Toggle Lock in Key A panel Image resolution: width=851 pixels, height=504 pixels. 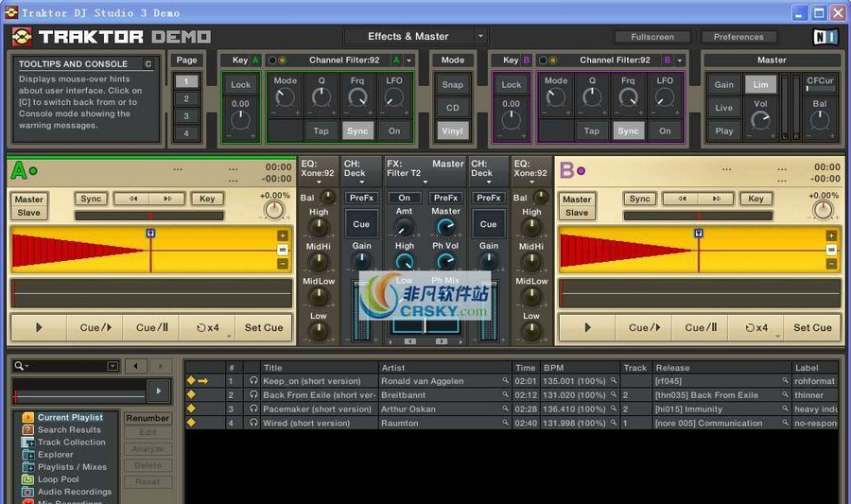[x=240, y=85]
